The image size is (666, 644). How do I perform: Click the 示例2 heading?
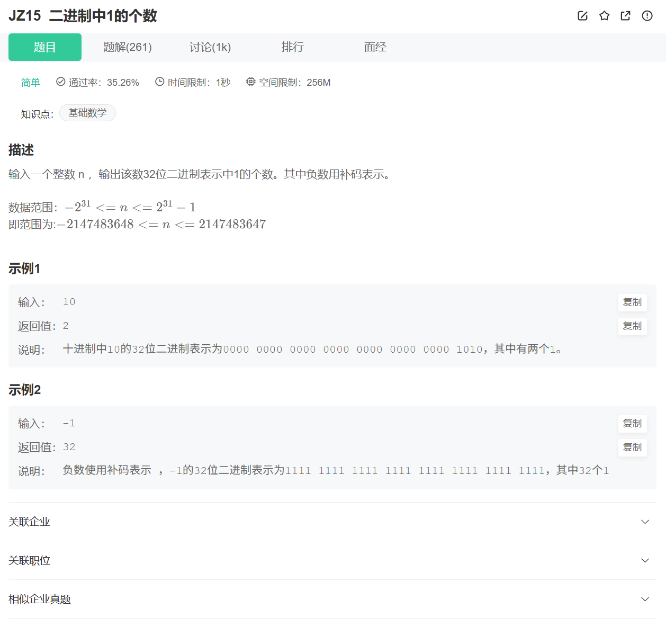(24, 390)
